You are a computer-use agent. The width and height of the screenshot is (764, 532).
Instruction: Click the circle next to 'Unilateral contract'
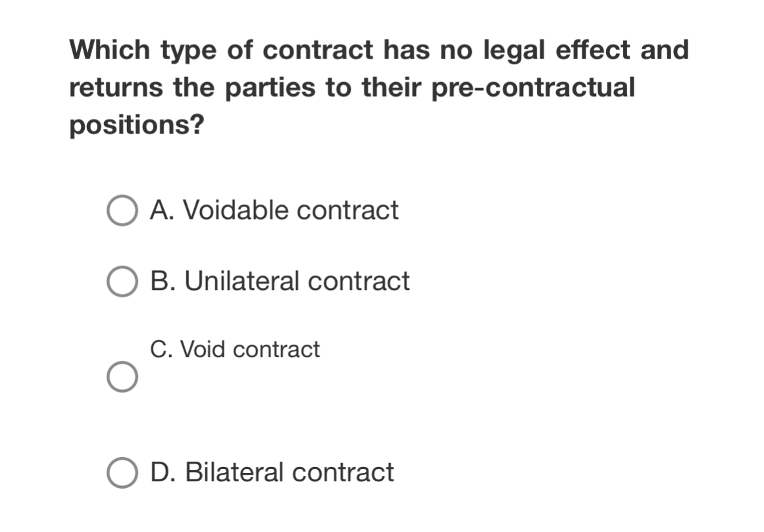pos(124,281)
